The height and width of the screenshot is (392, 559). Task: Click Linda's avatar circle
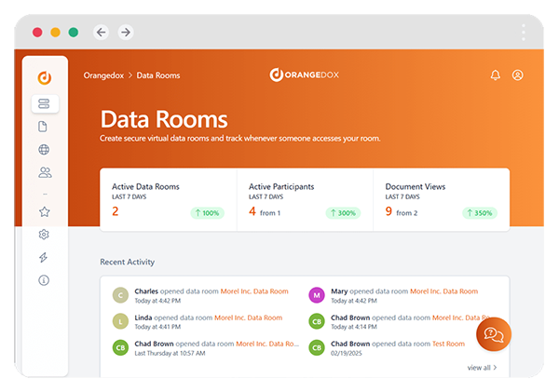120,321
